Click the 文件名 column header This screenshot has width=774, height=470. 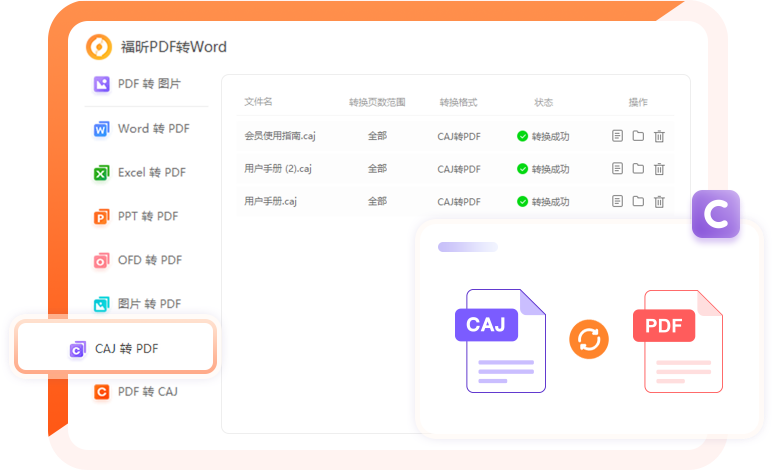click(x=258, y=102)
